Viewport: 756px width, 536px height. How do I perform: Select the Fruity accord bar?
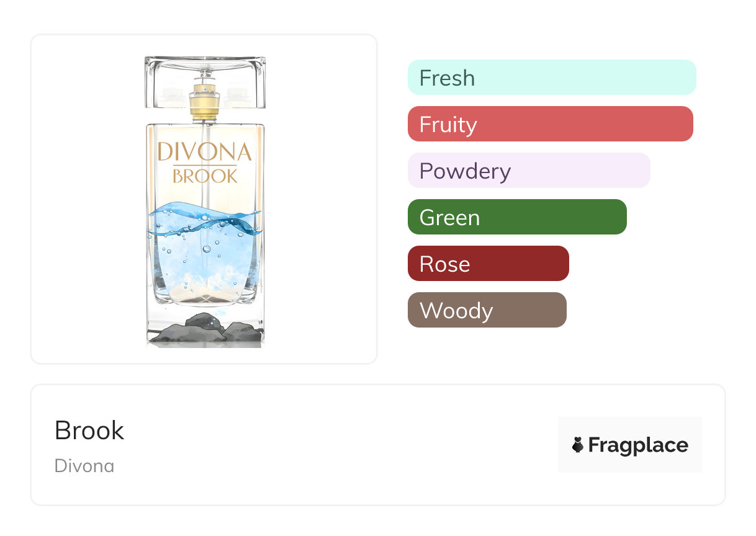(x=550, y=124)
